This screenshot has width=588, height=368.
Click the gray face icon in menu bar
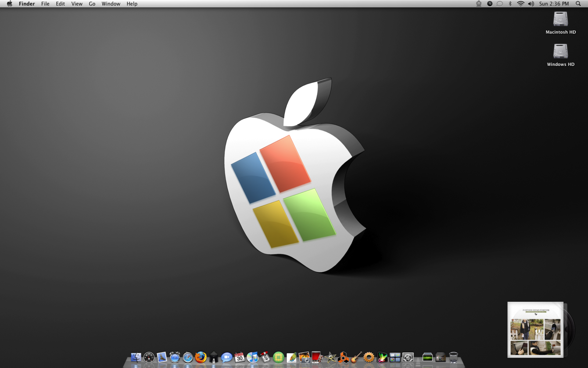click(x=479, y=4)
